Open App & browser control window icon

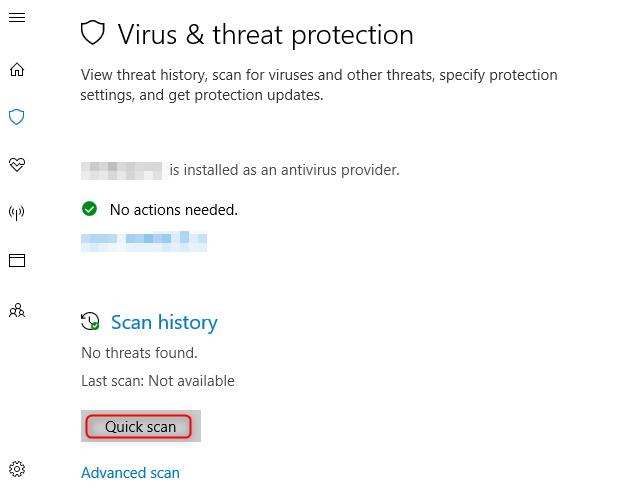click(x=16, y=260)
